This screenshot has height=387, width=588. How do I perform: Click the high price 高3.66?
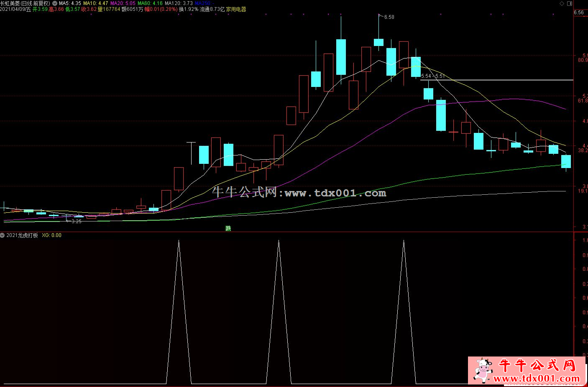pyautogui.click(x=56, y=9)
